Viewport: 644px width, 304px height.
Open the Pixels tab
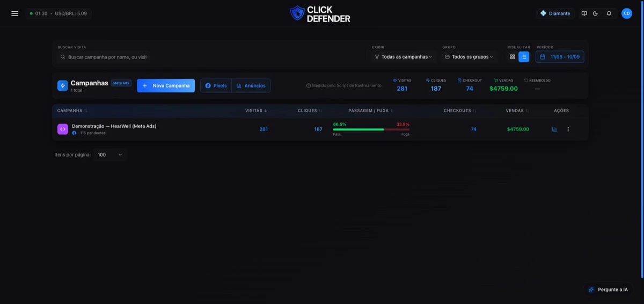[x=216, y=85]
